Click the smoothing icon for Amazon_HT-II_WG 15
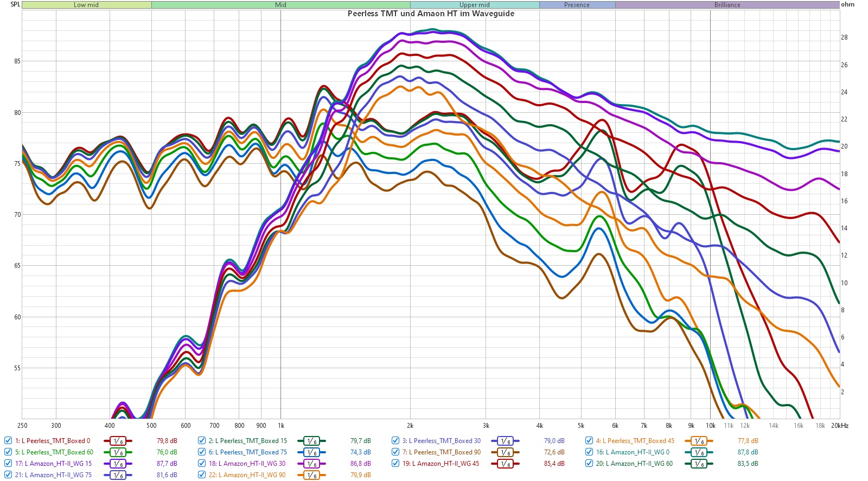This screenshot has width=868, height=481. click(118, 464)
